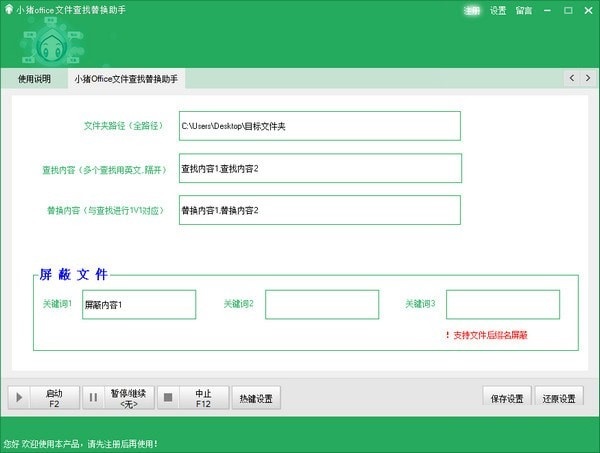The width and height of the screenshot is (600, 453).
Task: Click the play icon for 启动
Action: click(x=19, y=398)
